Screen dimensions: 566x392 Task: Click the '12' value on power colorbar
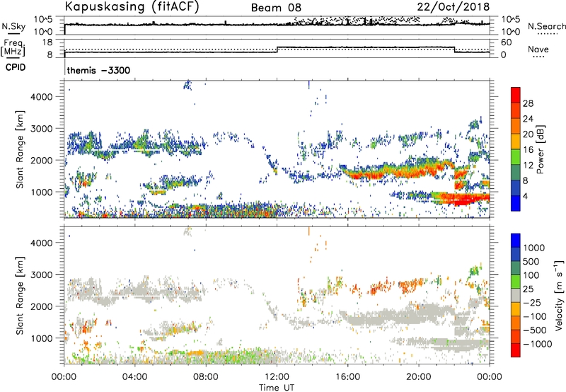pyautogui.click(x=528, y=166)
